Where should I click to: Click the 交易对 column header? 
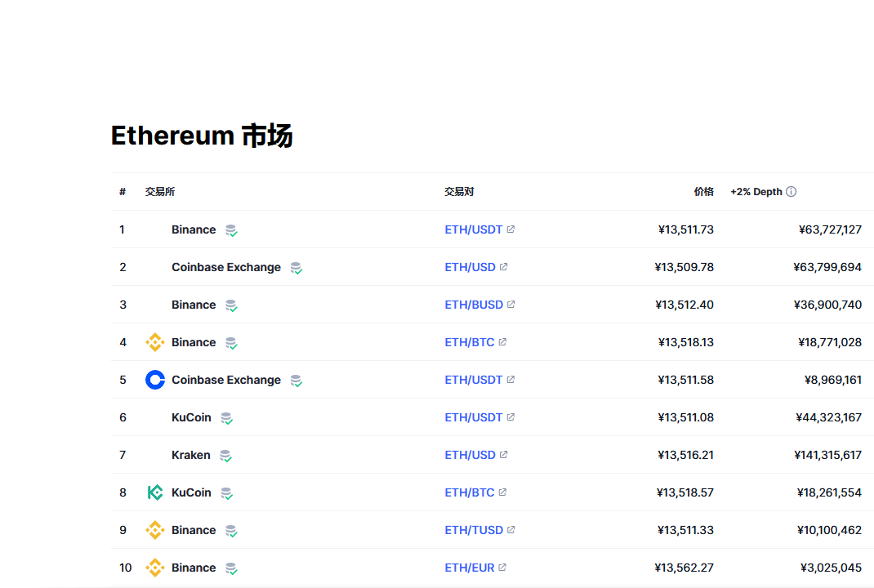pyautogui.click(x=459, y=192)
